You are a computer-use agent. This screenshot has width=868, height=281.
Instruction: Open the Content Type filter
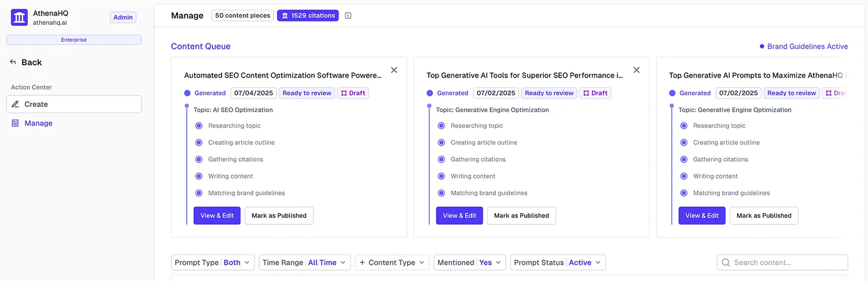click(392, 262)
